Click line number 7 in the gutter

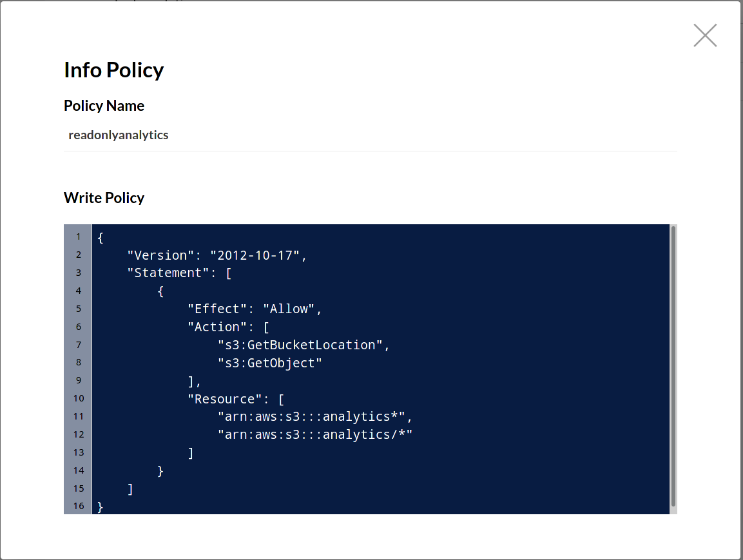point(78,345)
